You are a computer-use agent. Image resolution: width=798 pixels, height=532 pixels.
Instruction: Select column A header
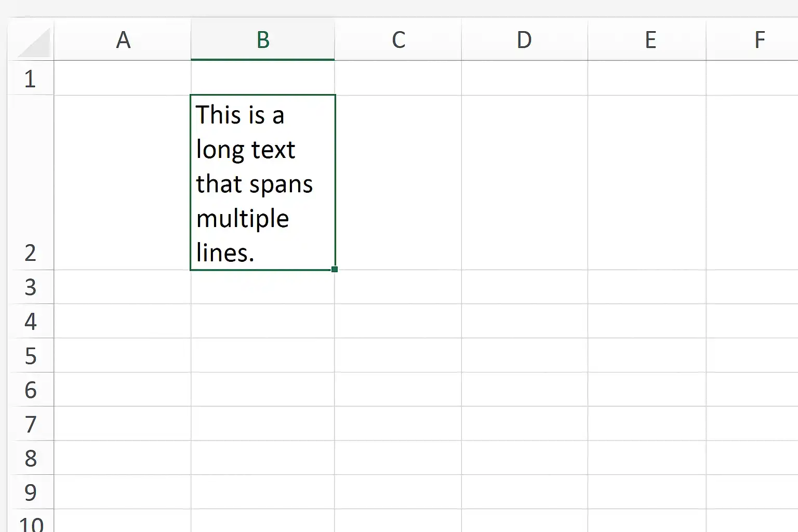pos(123,39)
